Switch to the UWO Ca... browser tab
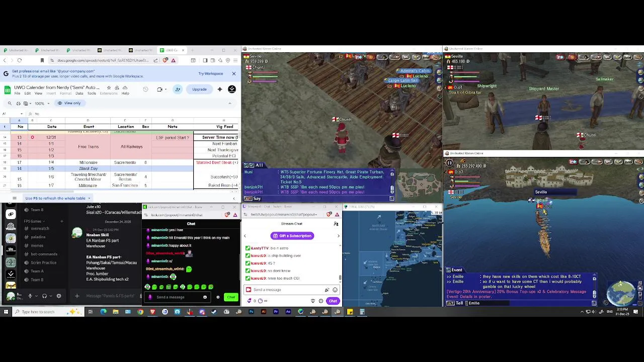Image resolution: width=644 pixels, height=362 pixels. pos(172,50)
